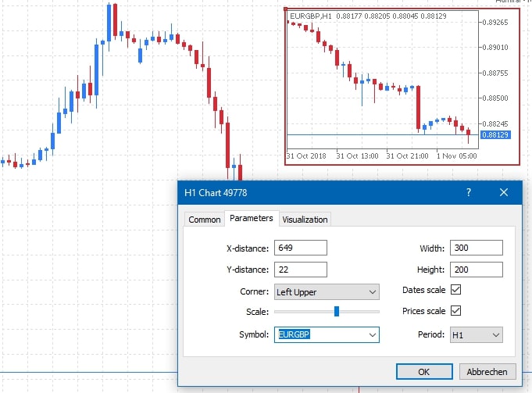Click the 0.88129 current price label
Screen dimensions: 532x393
[x=496, y=135]
